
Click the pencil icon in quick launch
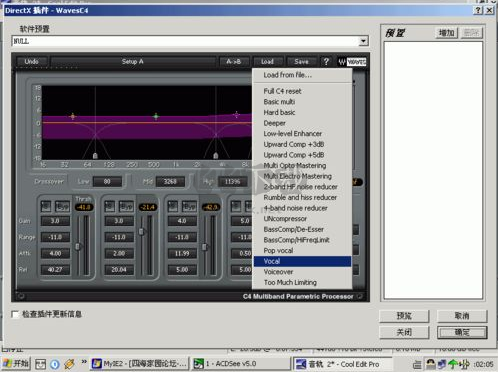[x=69, y=364]
